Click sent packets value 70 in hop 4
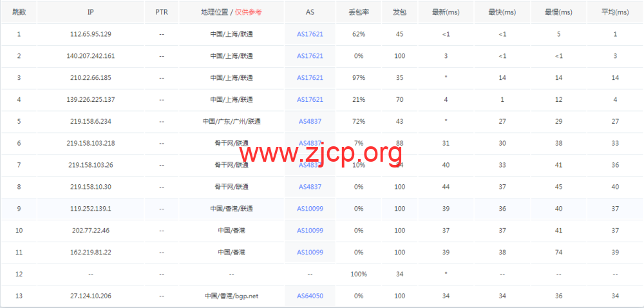 [x=400, y=99]
